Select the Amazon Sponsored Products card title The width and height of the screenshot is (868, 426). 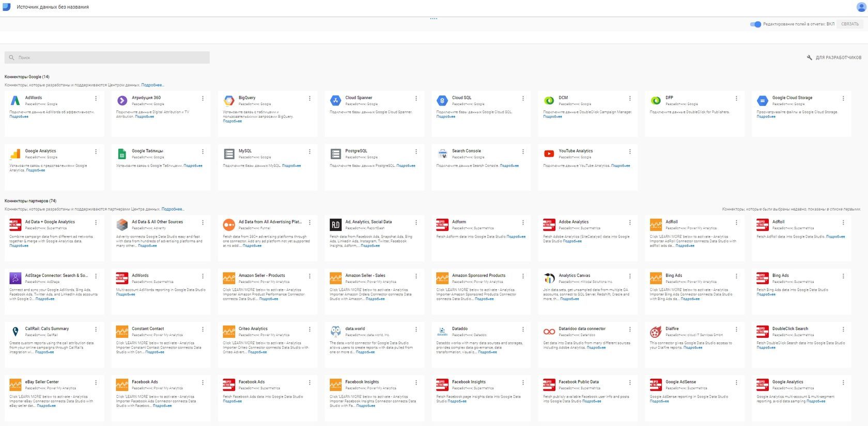(x=479, y=275)
